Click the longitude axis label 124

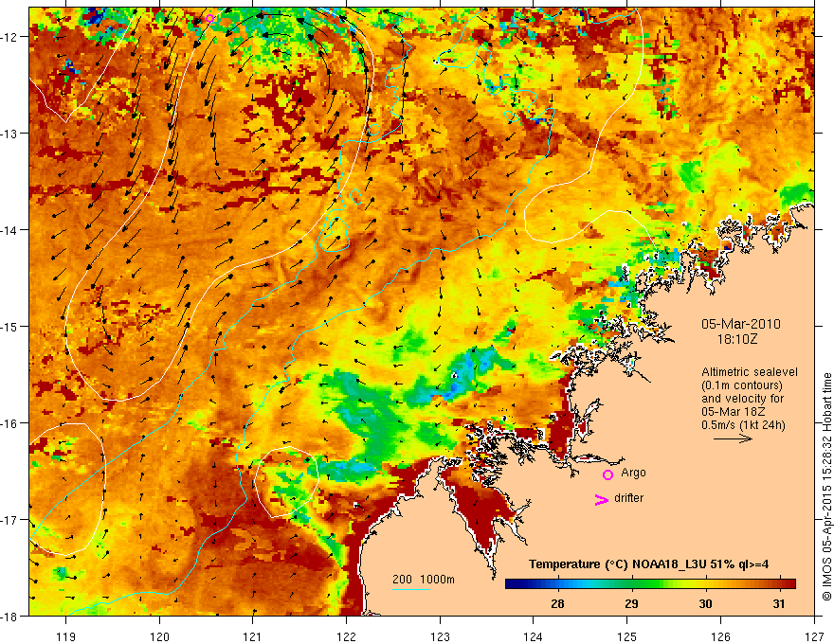pyautogui.click(x=534, y=636)
